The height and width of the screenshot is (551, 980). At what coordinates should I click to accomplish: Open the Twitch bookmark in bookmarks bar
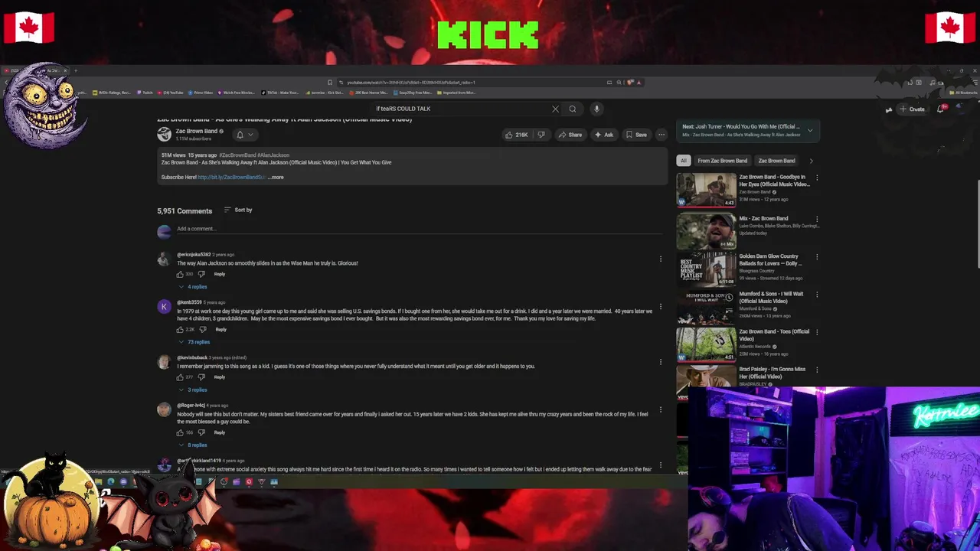click(x=145, y=93)
